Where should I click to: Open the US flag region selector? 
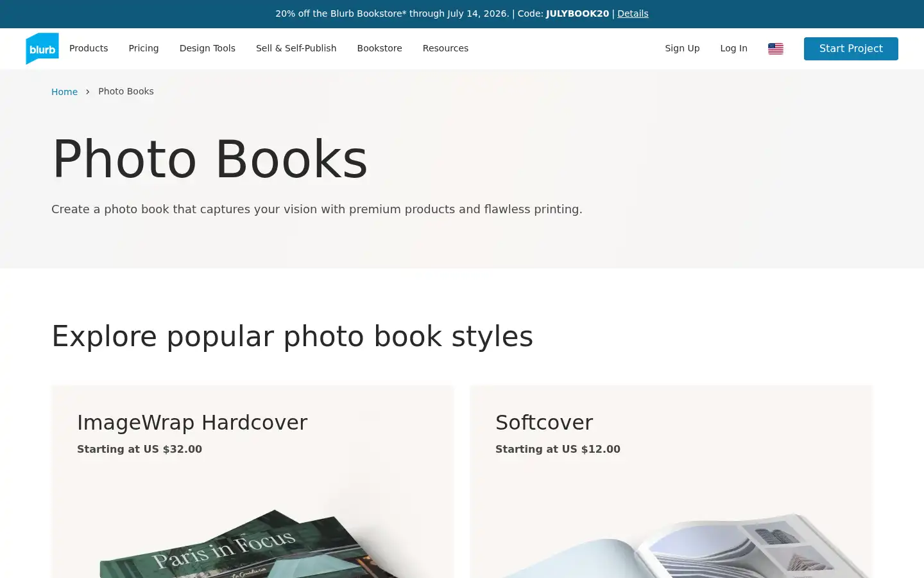[x=775, y=49]
